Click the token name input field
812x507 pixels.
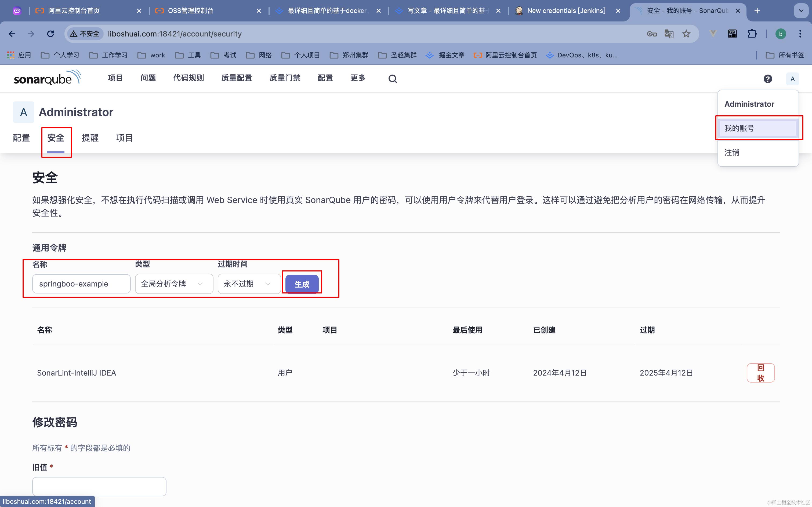[81, 284]
